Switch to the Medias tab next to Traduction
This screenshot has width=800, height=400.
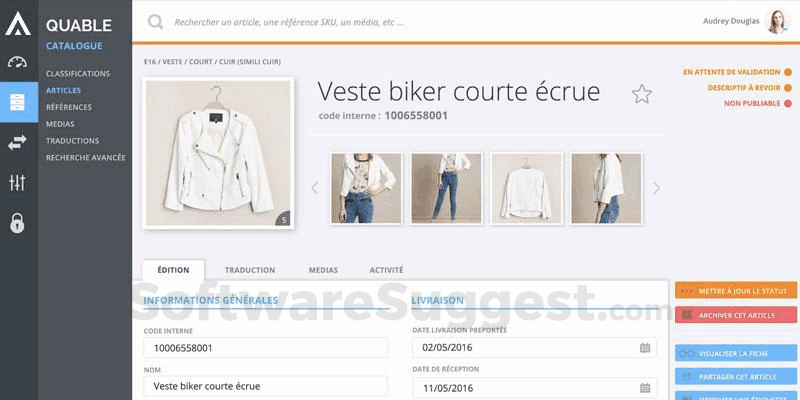coord(323,270)
